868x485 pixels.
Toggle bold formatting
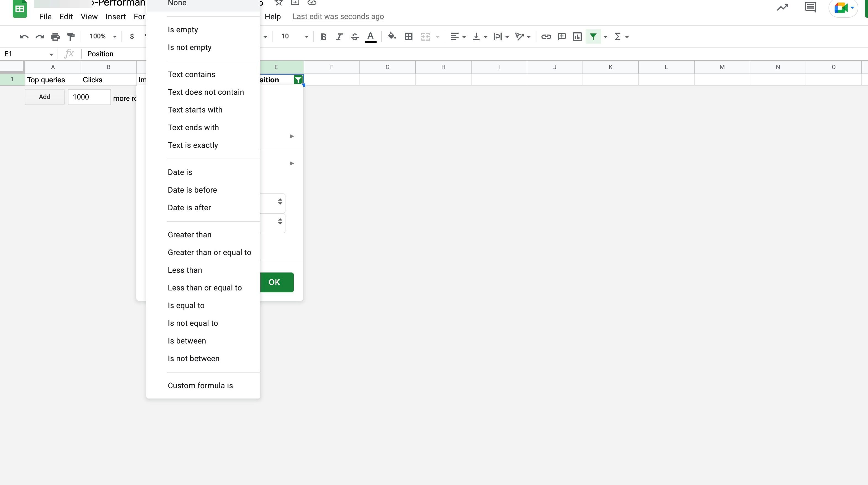point(324,36)
